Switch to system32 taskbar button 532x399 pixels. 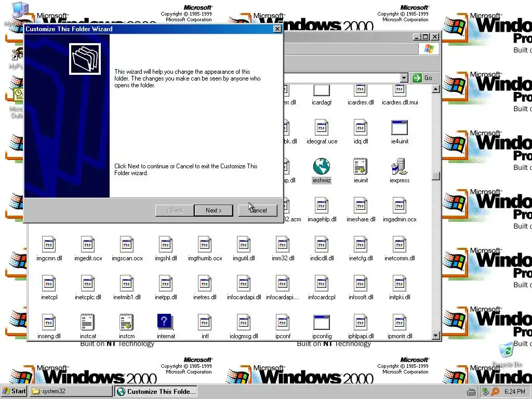(x=71, y=391)
